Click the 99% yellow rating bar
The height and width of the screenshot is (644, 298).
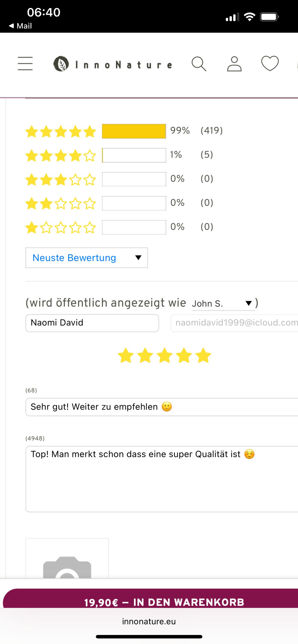[x=134, y=131]
